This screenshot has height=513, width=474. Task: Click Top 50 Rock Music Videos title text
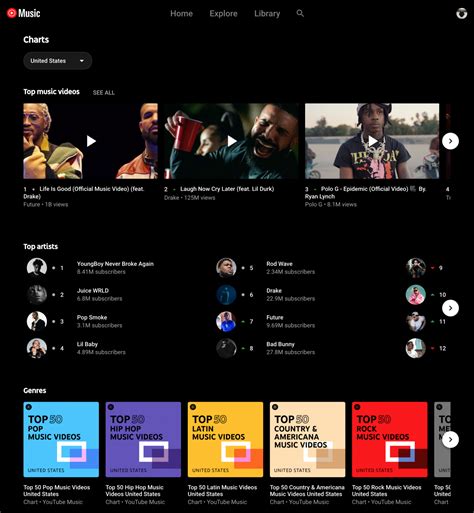click(x=387, y=491)
